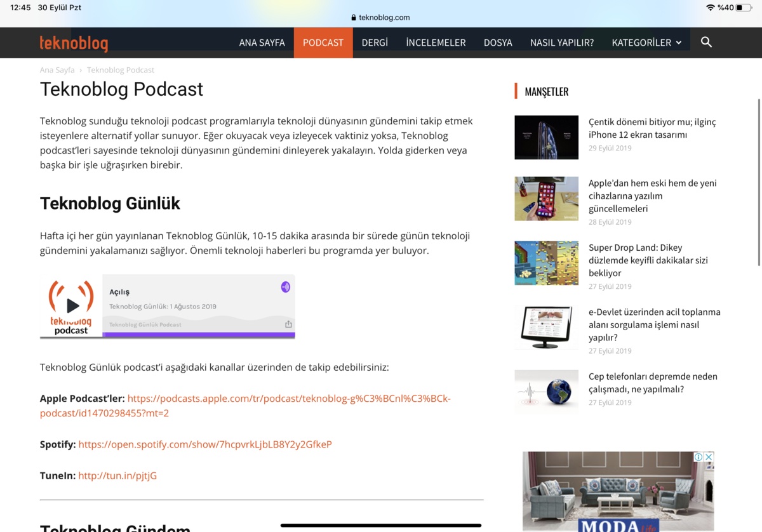The image size is (762, 532).
Task: Play the Teknoblog Günlük podcast episode
Action: coord(72,305)
